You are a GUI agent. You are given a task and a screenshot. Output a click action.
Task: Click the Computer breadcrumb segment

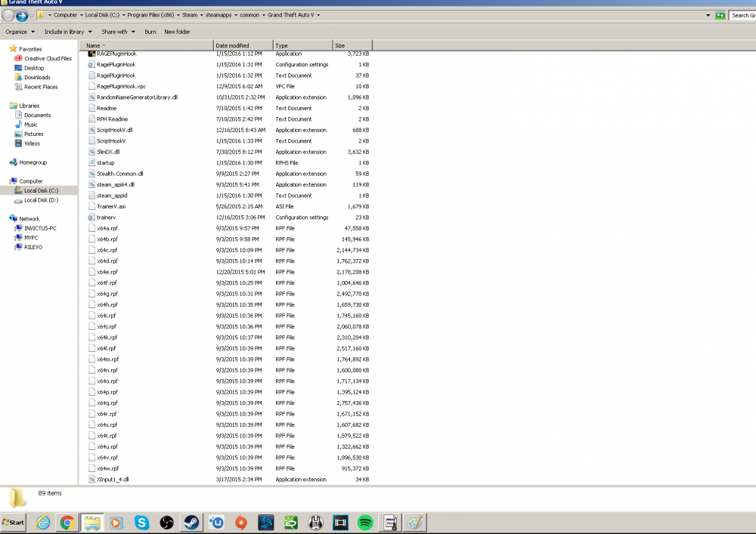[x=65, y=15]
